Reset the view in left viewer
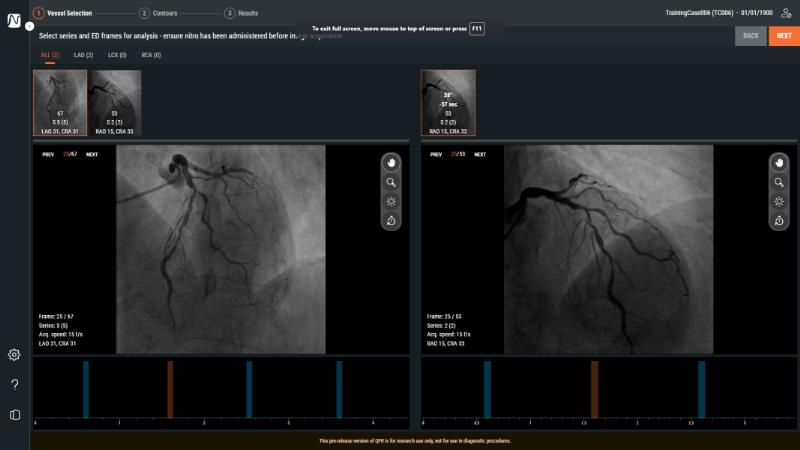Screen dimensions: 800x450 (391, 220)
